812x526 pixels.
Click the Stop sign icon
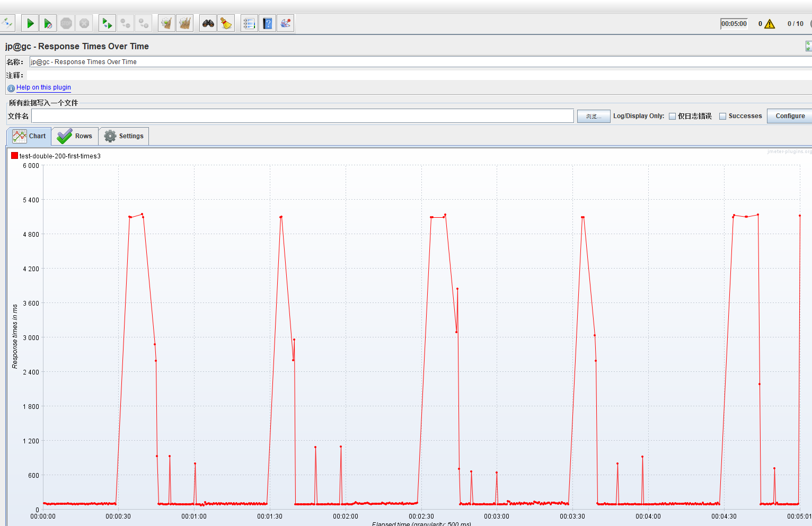point(66,23)
